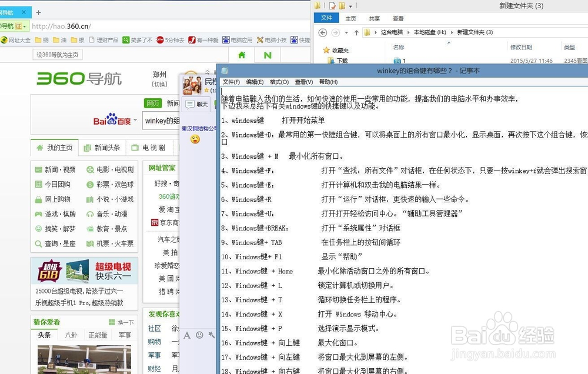The image size is (588, 374).
Task: Click 本地磁盘 (H:) in Explorer breadcrumb
Action: click(x=430, y=32)
